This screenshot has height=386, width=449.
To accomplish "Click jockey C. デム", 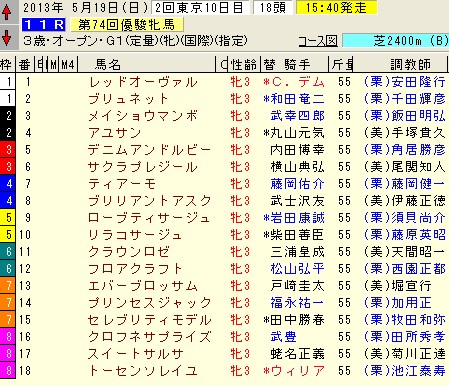I will pos(298,82).
